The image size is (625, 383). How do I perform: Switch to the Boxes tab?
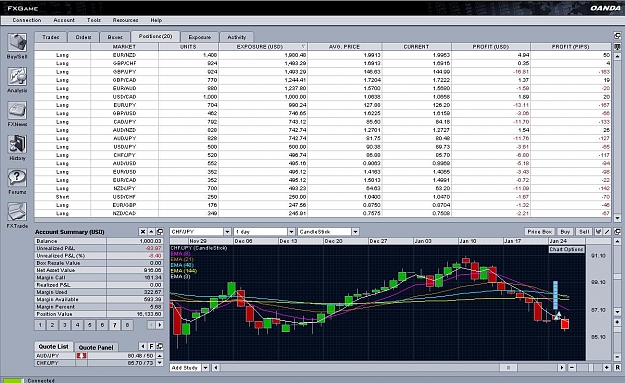coord(115,37)
